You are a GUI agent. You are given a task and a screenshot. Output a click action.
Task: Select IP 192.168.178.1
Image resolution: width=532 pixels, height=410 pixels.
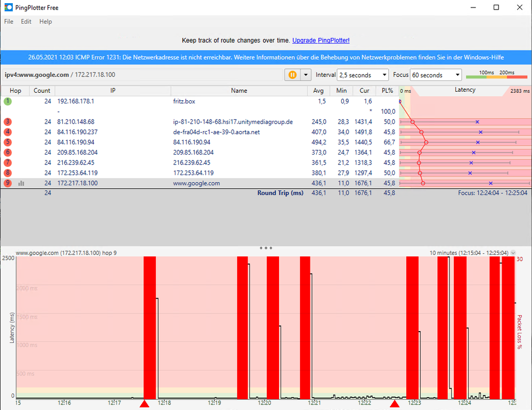point(76,101)
